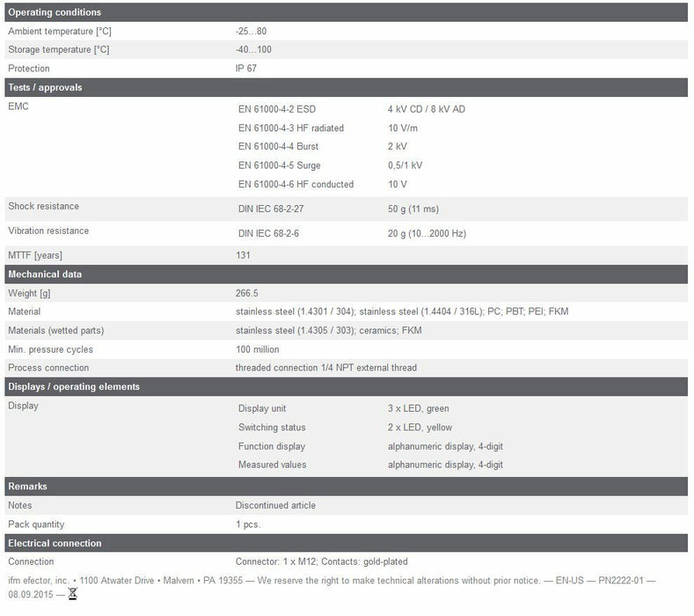Select the Ambient temperature row label
Image resolution: width=694 pixels, height=616 pixels.
(60, 31)
